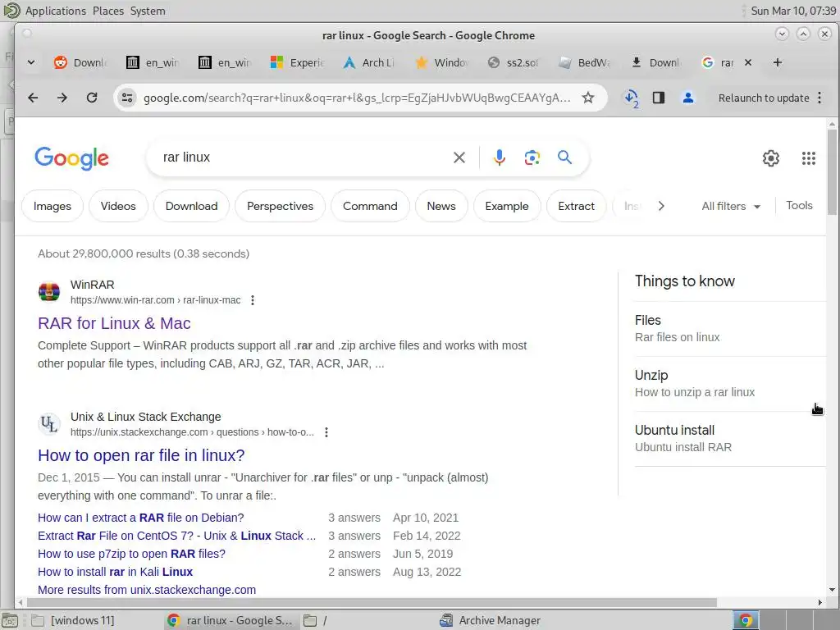This screenshot has width=840, height=630.
Task: Open the Chrome profile icon
Action: coord(688,98)
